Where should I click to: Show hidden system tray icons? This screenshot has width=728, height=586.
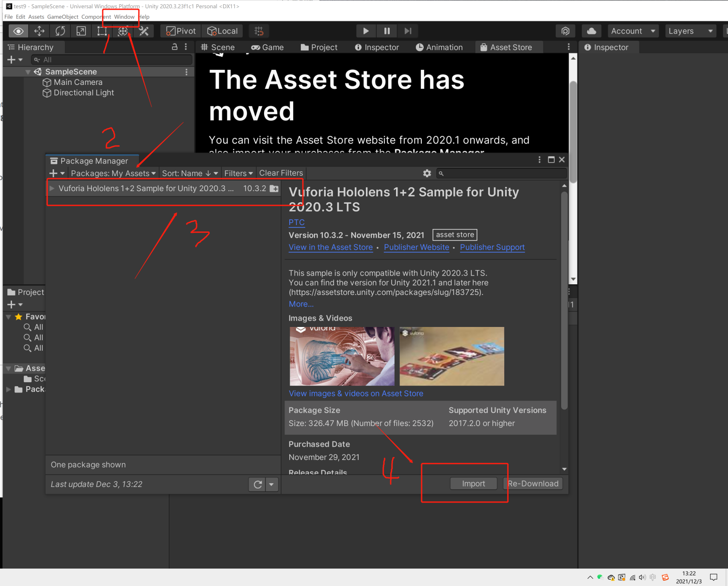click(590, 577)
